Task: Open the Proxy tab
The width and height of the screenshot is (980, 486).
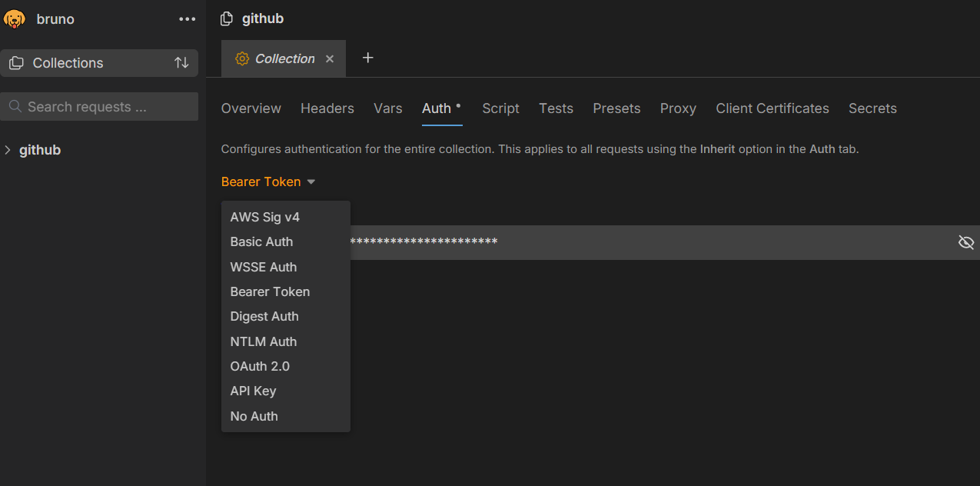Action: 678,108
